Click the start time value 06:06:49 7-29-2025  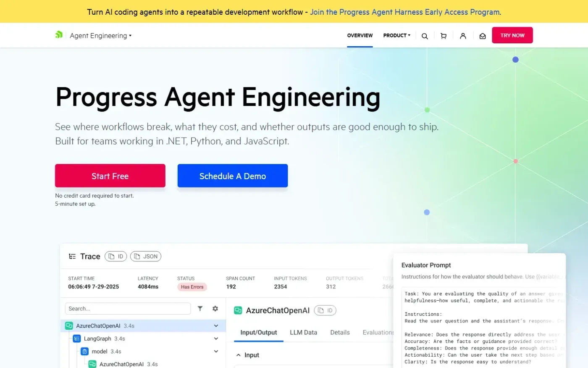tap(94, 286)
